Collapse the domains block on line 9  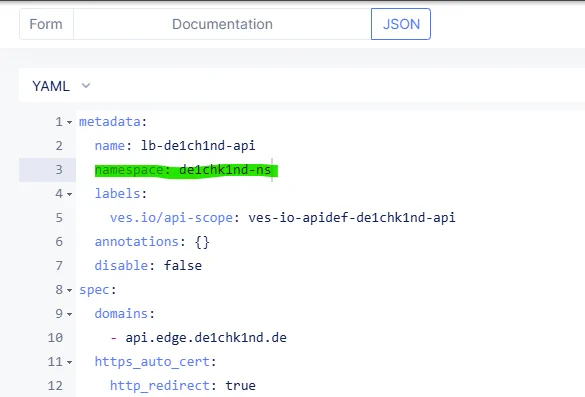point(69,315)
